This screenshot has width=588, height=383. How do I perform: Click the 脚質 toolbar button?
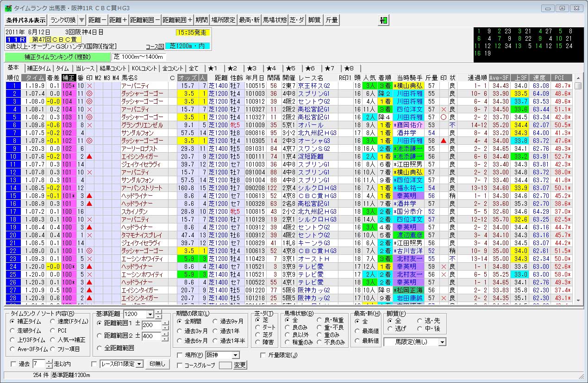[x=314, y=20]
